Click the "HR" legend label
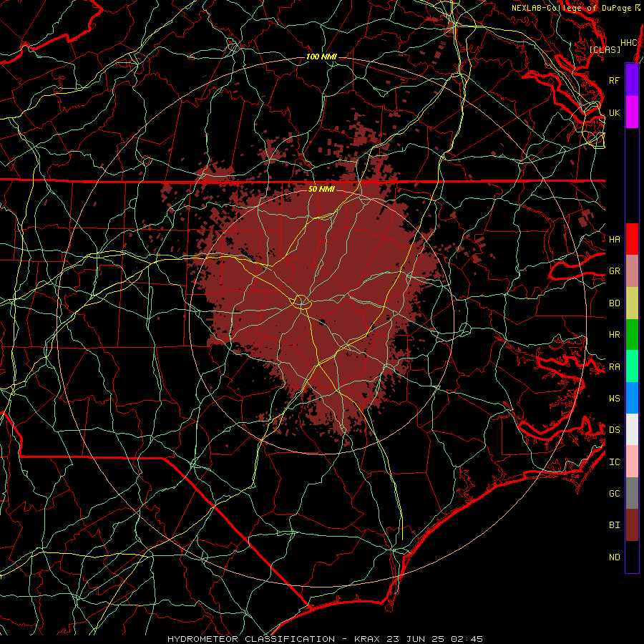Image resolution: width=644 pixels, height=644 pixels. (615, 335)
